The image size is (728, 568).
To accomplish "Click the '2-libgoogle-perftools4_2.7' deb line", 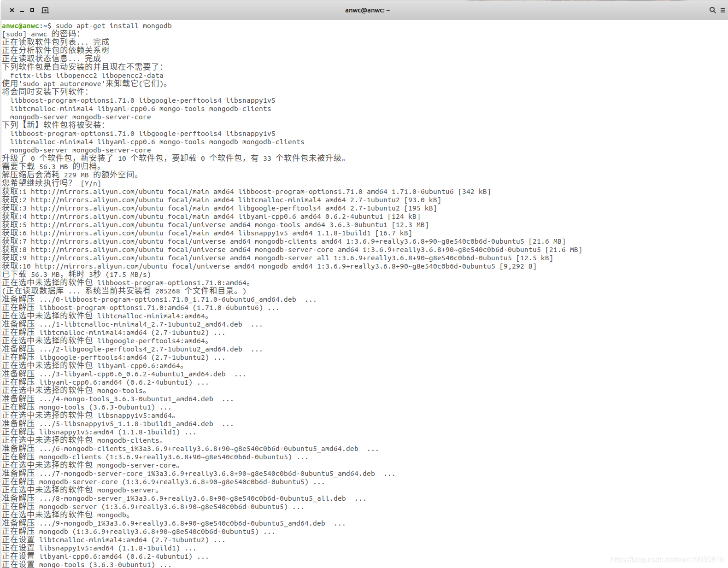I will (x=132, y=349).
